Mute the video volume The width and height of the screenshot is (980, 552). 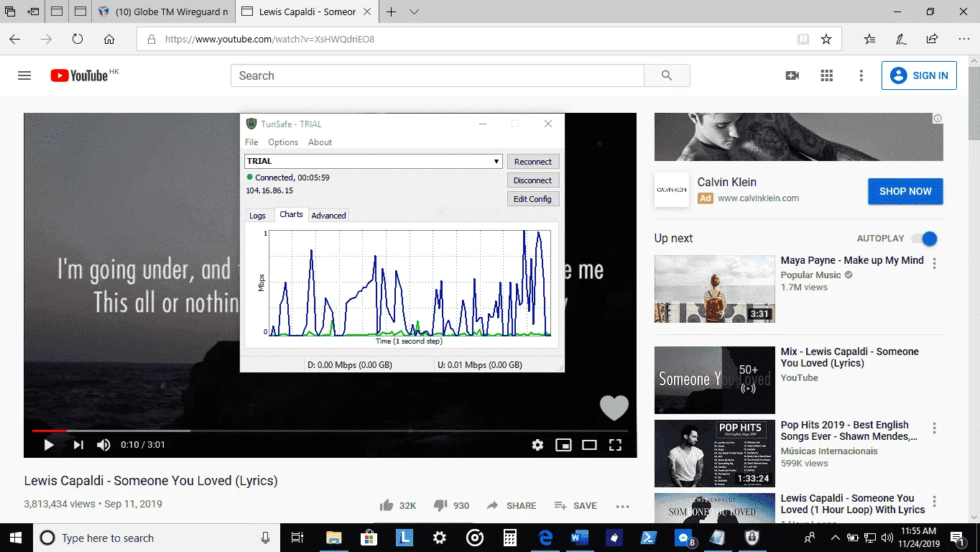click(x=103, y=445)
